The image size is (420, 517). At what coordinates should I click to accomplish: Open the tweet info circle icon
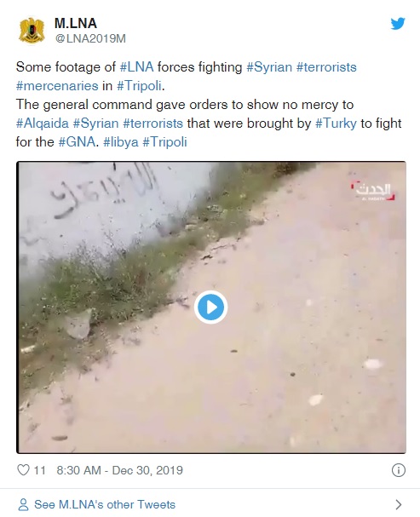coord(398,470)
